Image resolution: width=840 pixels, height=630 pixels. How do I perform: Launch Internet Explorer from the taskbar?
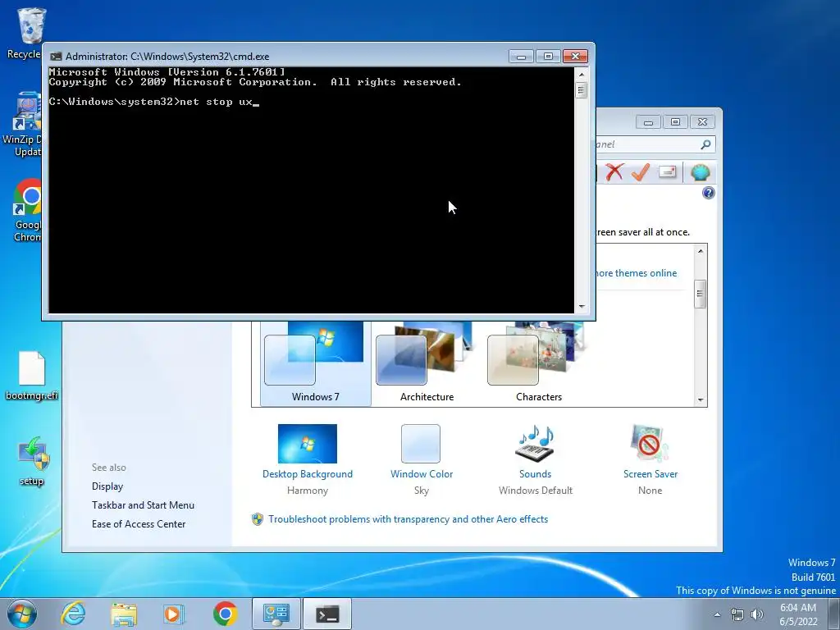coord(73,614)
